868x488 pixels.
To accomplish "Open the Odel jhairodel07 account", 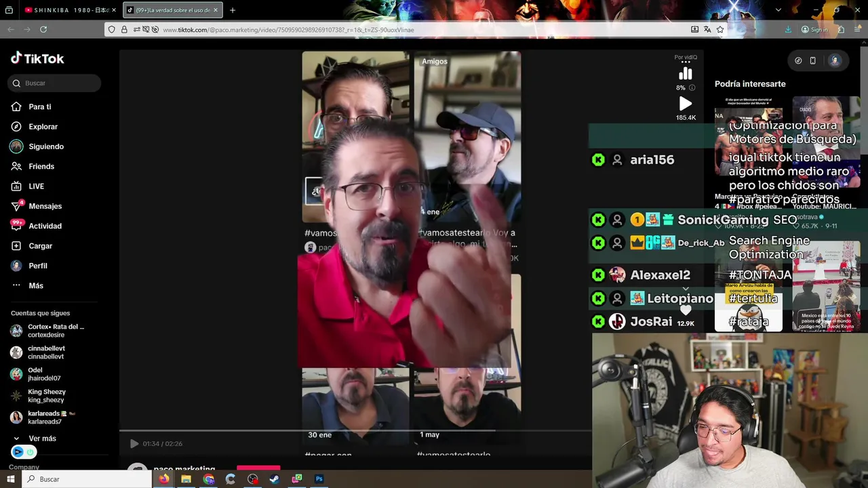I will pyautogui.click(x=36, y=374).
